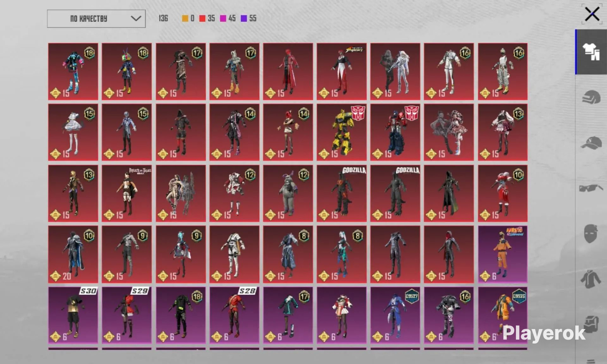Select the King of Fighters outfit
The image size is (607, 364).
[342, 71]
